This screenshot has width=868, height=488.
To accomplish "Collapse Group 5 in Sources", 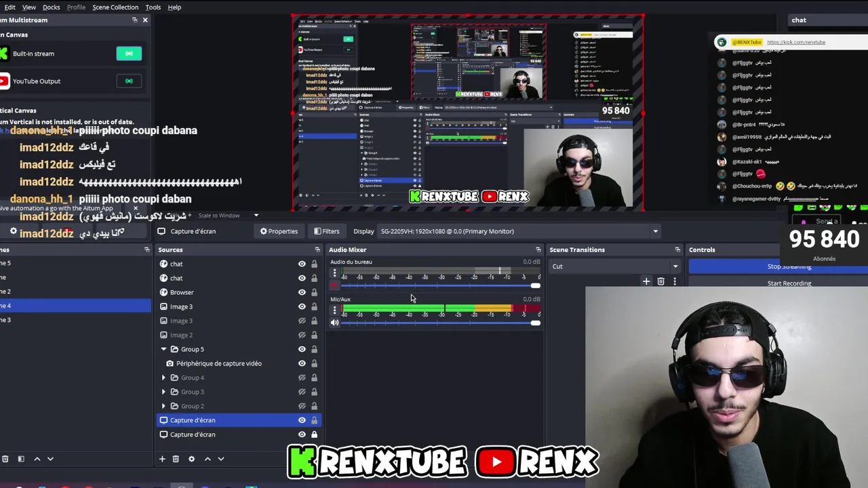I will [163, 349].
